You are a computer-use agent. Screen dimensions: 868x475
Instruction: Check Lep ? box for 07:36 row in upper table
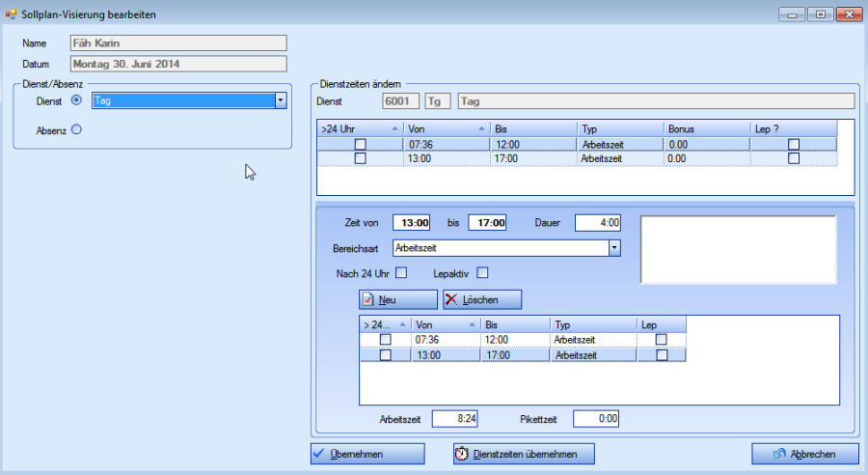click(x=794, y=144)
